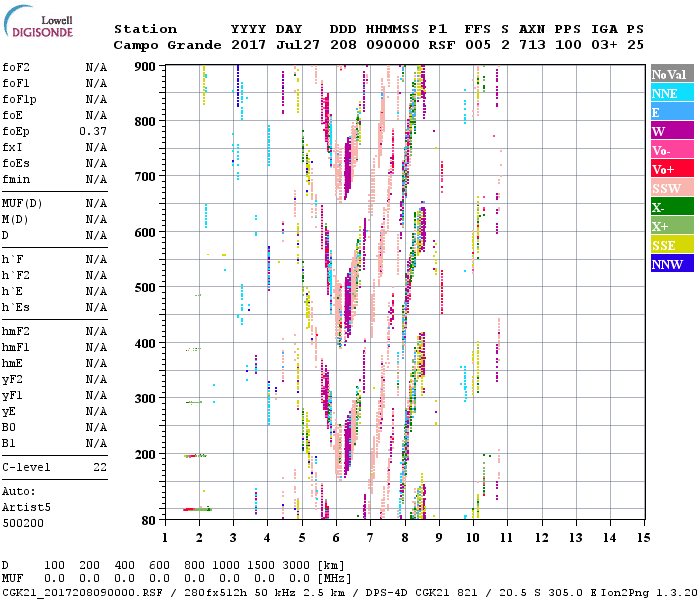Click the green X+ trace near 2 MHz, 100 km
This screenshot has width=700, height=600.
[200, 509]
